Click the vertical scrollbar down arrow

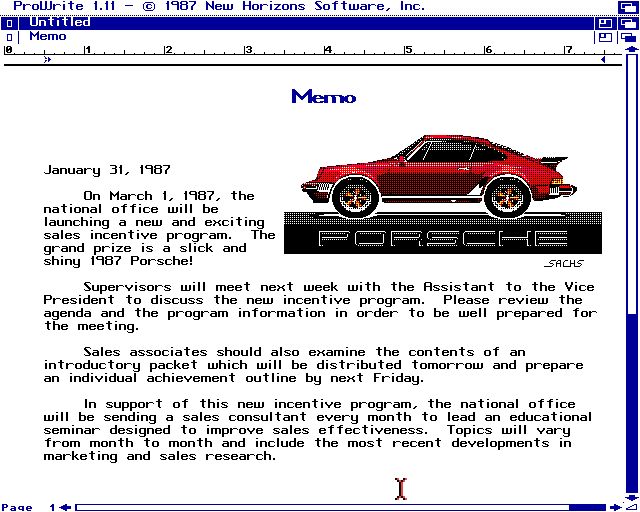pyautogui.click(x=631, y=497)
